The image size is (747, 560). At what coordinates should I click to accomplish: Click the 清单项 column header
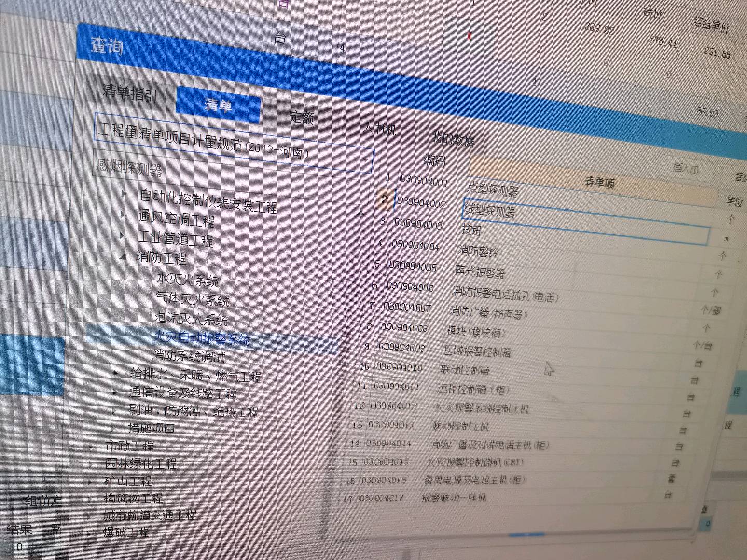599,182
